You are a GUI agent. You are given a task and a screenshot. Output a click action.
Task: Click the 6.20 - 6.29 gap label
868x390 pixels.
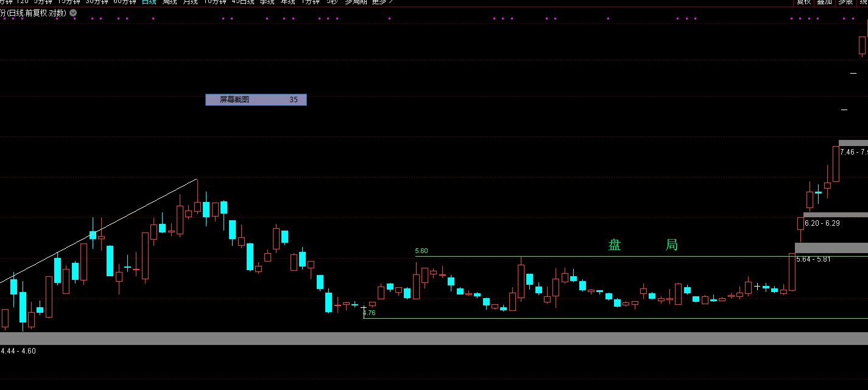[x=822, y=223]
